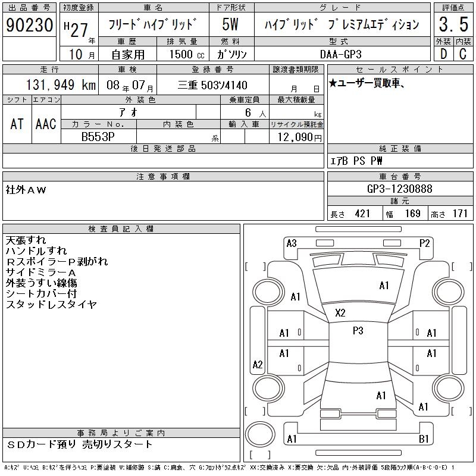This screenshot has width=476, height=476.
Task: Click the 社外AW note text
Action: click(x=26, y=190)
